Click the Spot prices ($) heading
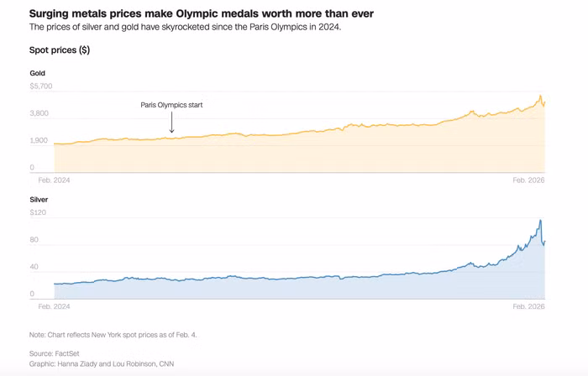 60,50
